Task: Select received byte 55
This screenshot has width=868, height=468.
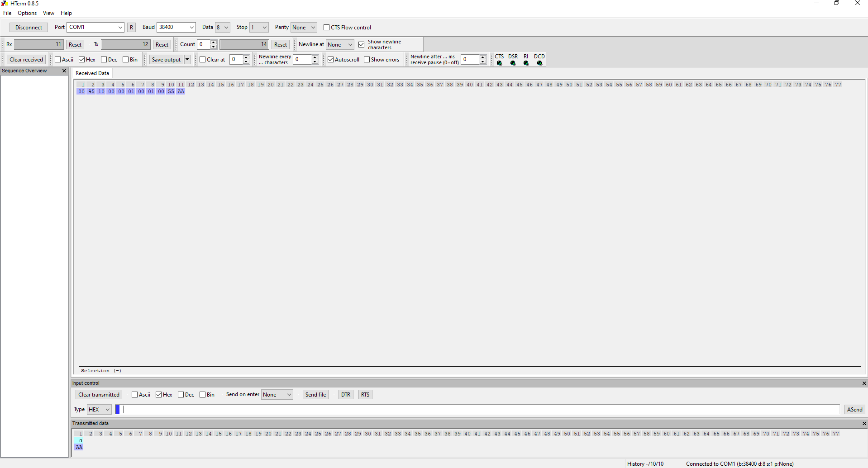Action: click(x=171, y=91)
